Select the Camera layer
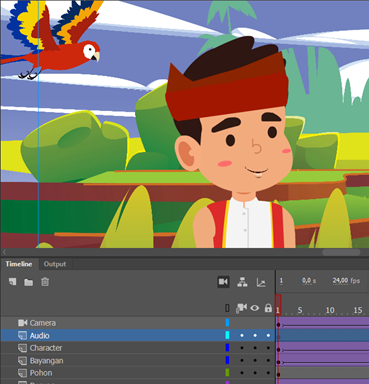The image size is (369, 384). tap(138, 323)
